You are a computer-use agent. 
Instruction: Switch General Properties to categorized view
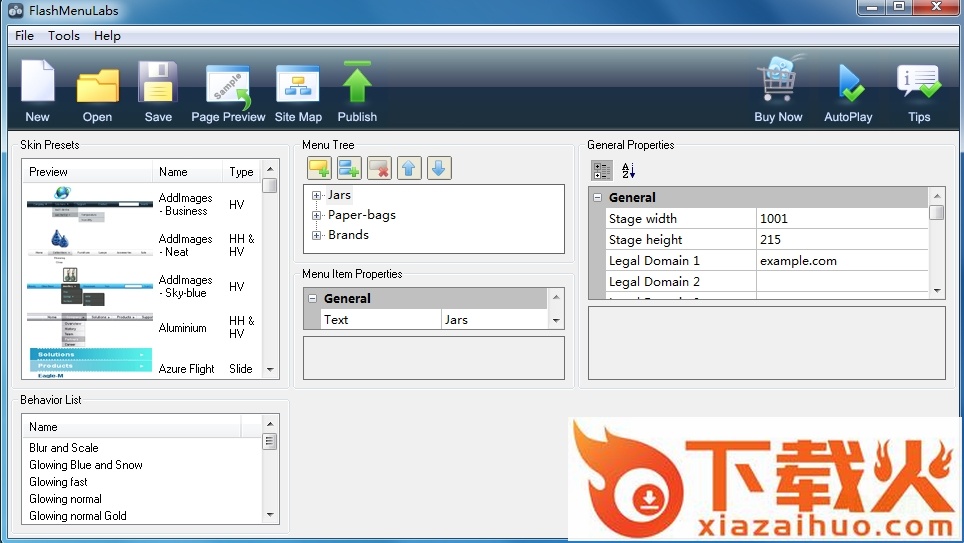[x=601, y=170]
